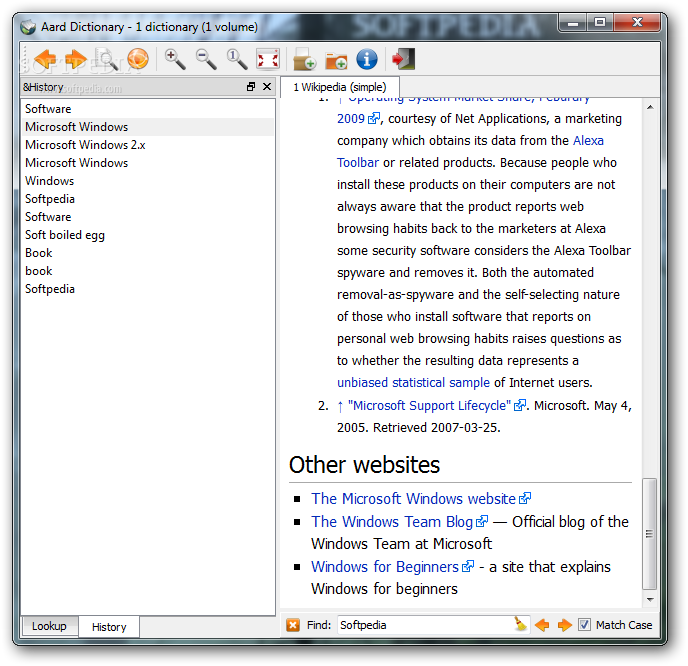
Task: Open Microsoft Support Lifecycle link
Action: point(430,405)
